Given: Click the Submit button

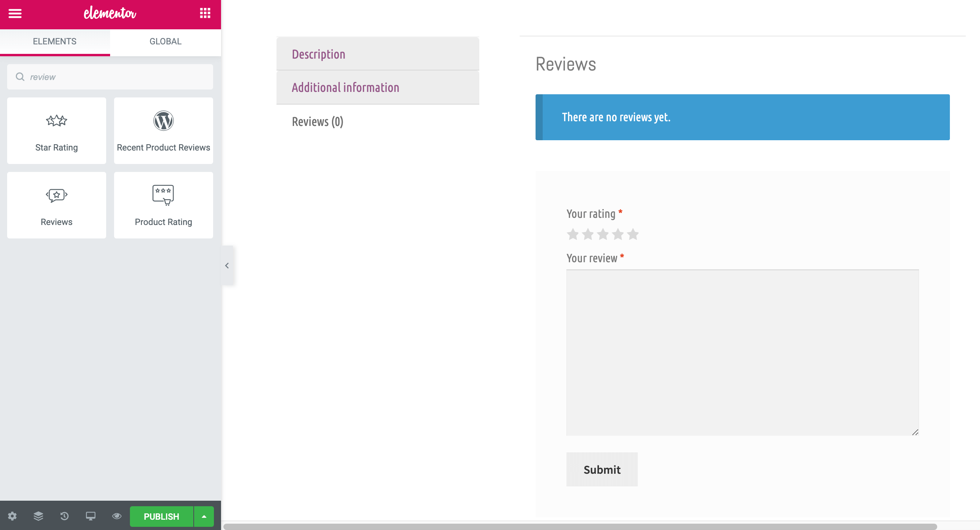Looking at the screenshot, I should point(602,470).
